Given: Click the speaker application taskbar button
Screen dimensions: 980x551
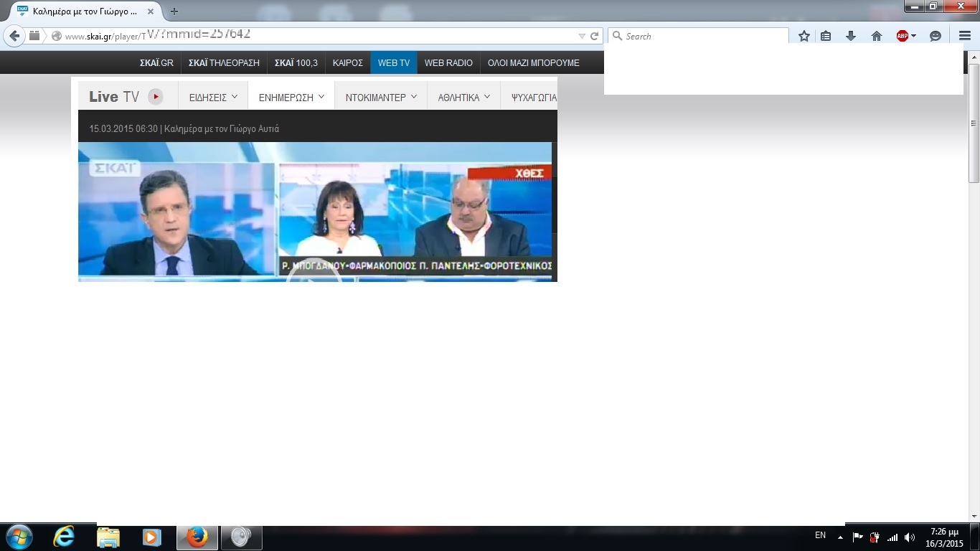Looking at the screenshot, I should pos(241,537).
